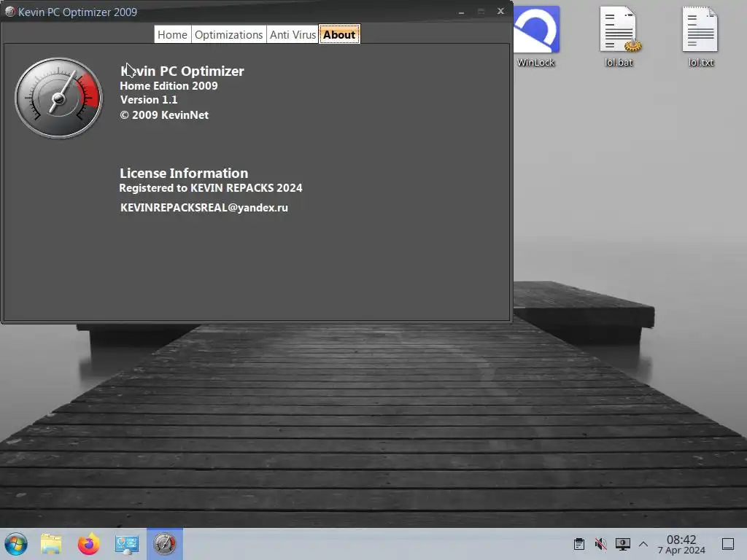This screenshot has width=747, height=560.
Task: Open the WinLock desktop icon
Action: click(x=536, y=37)
